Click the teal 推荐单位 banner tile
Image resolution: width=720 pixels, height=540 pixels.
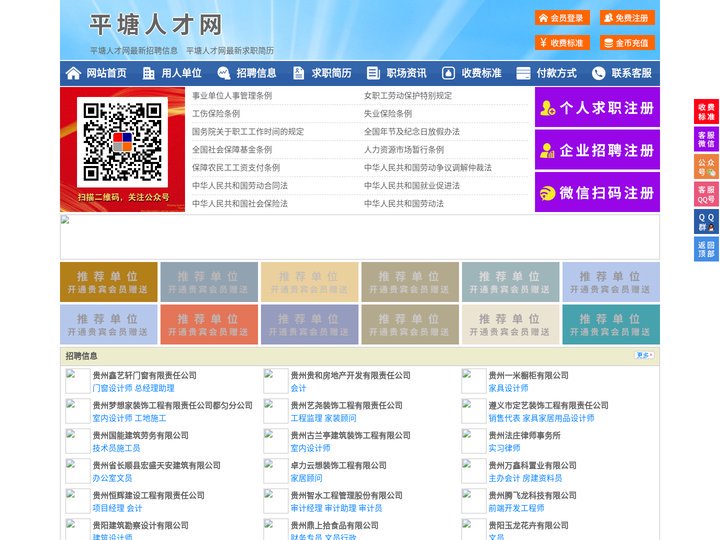click(611, 325)
